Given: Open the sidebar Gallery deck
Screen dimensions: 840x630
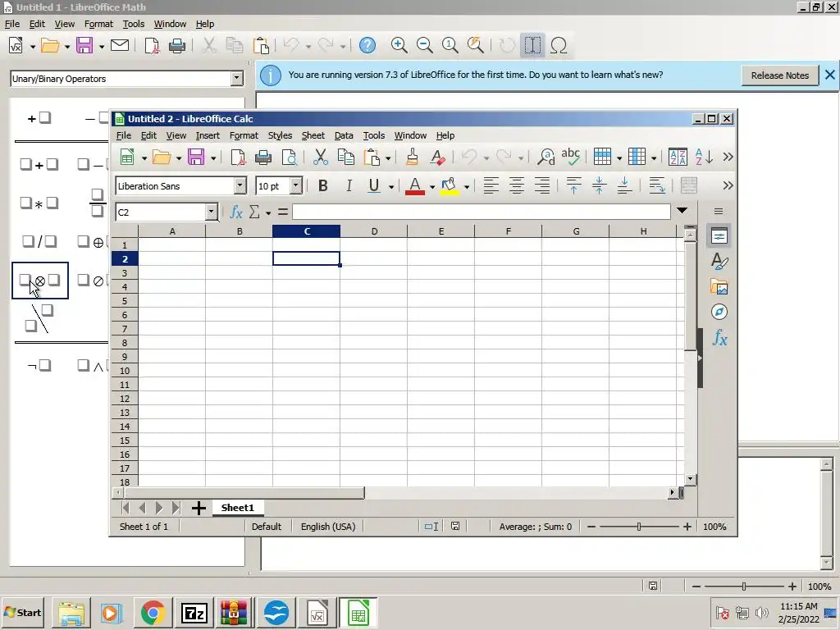Looking at the screenshot, I should coord(719,287).
